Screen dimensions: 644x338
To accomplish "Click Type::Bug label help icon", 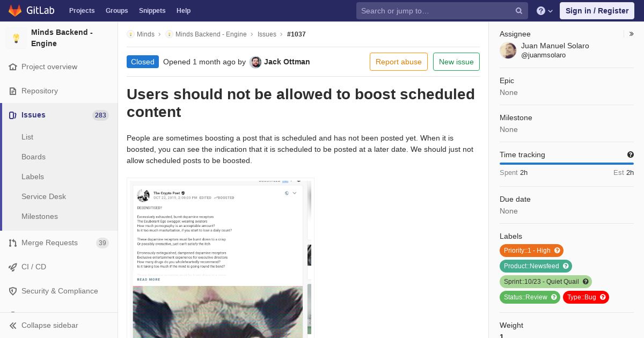I will tap(603, 297).
